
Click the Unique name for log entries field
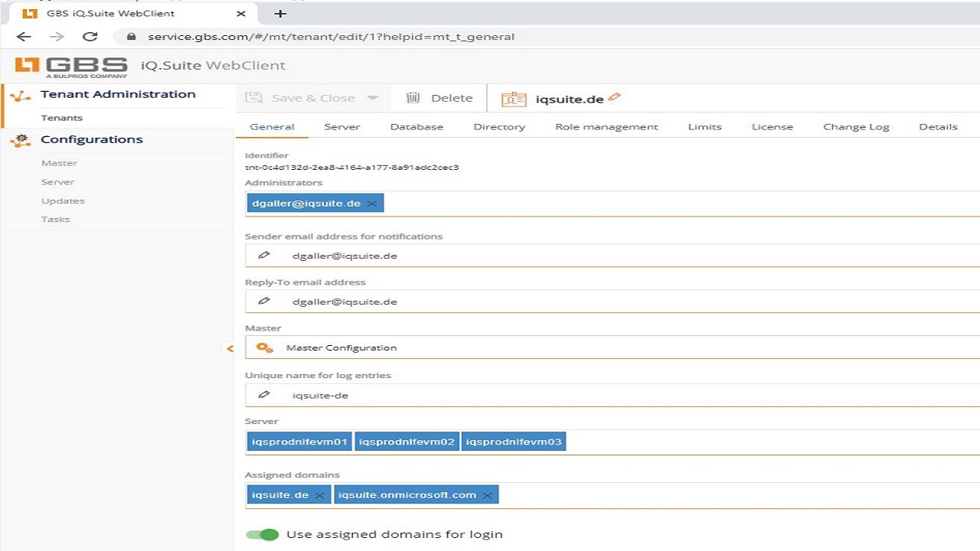612,395
